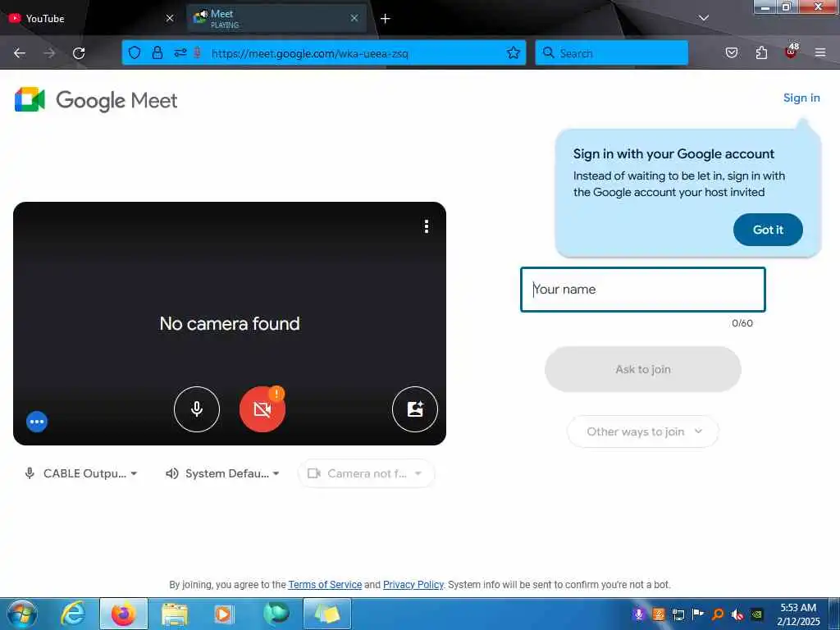Click the Your name input field

643,290
